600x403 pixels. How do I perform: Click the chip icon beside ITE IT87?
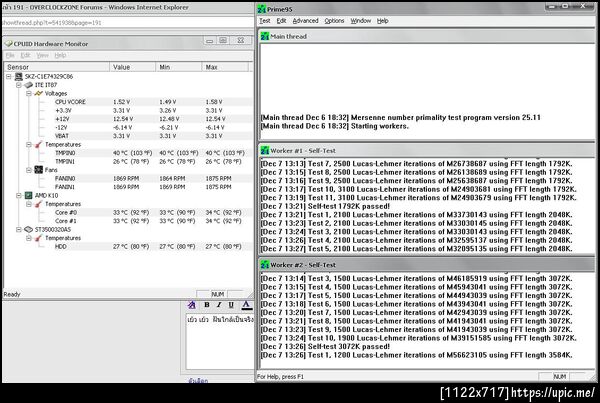[29, 85]
